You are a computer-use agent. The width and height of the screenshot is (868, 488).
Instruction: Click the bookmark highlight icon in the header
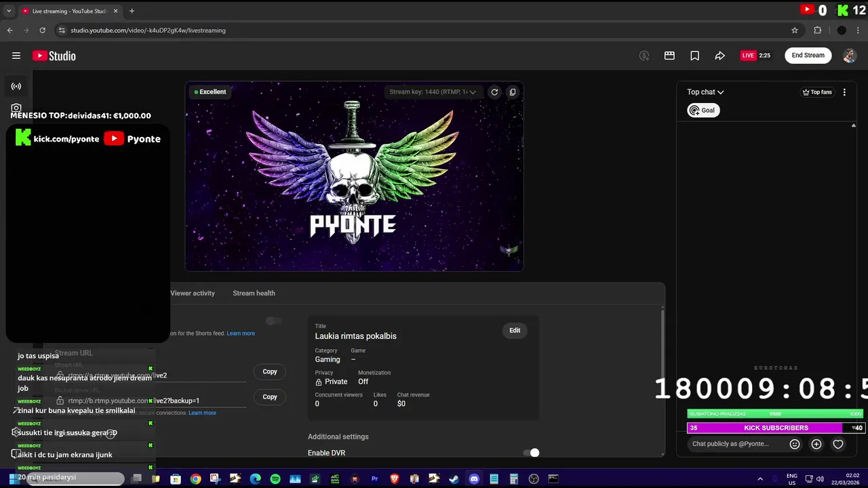tap(694, 56)
